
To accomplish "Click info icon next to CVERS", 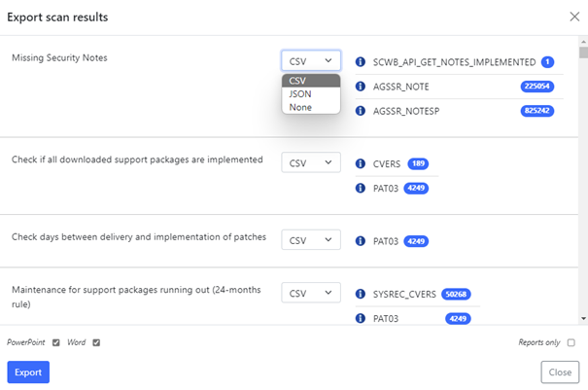I will (361, 163).
